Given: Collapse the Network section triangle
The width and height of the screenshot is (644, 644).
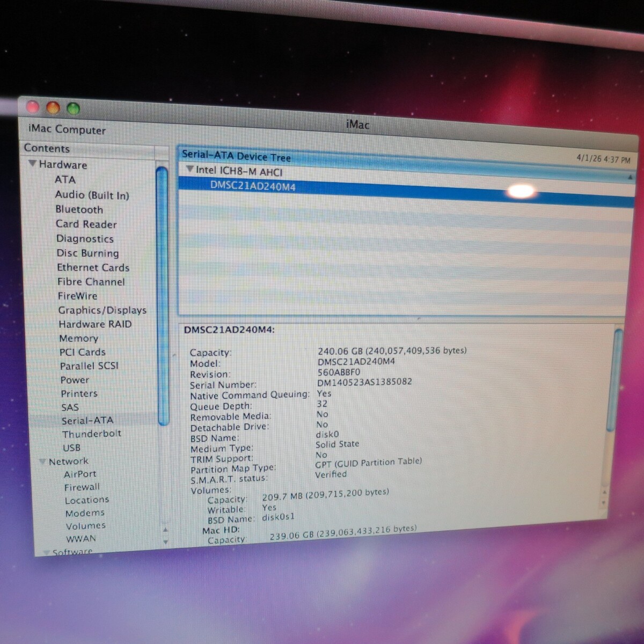Looking at the screenshot, I should pos(42,461).
